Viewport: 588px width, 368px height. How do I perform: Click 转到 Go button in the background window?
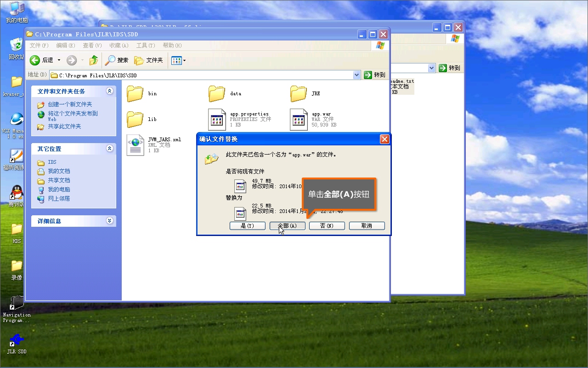449,68
